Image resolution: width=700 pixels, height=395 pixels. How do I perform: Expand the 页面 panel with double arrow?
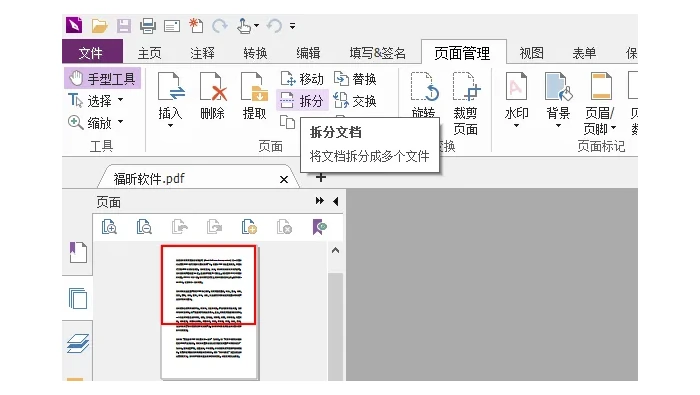(319, 201)
